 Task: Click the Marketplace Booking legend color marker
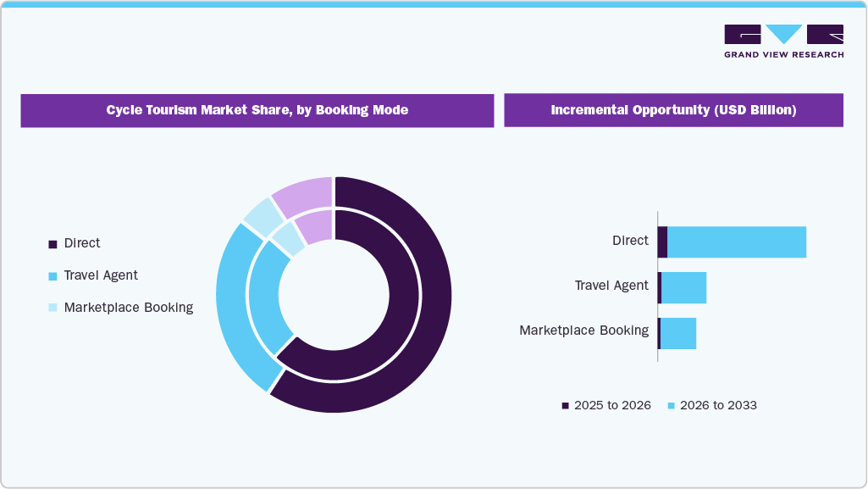[52, 308]
